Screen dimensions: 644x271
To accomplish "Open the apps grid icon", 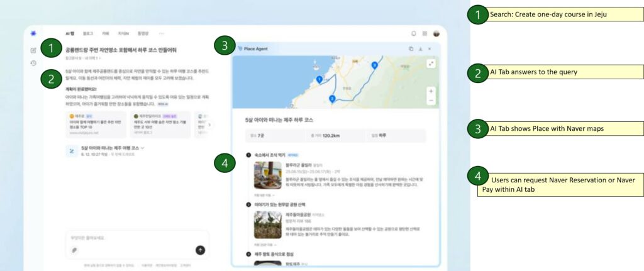I will (425, 34).
